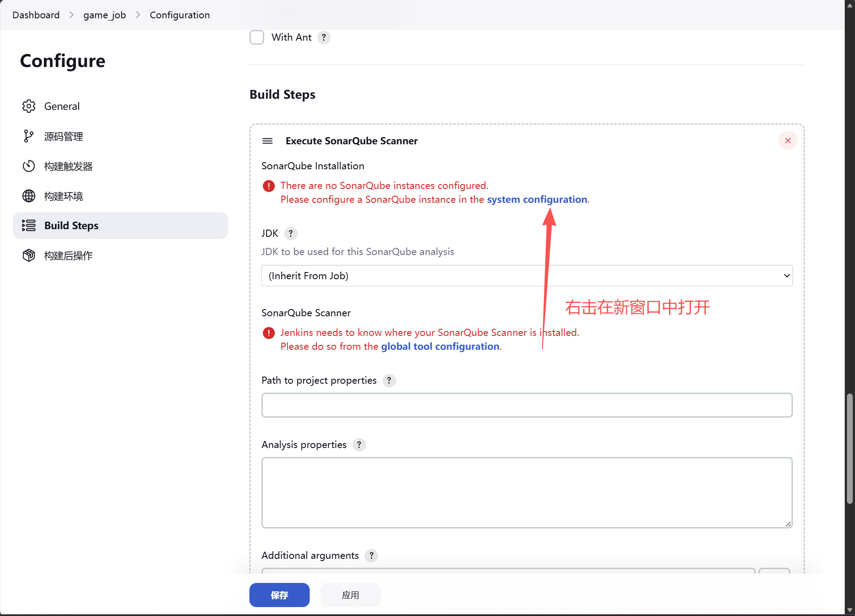This screenshot has width=855, height=616.
Task: Go to the 构建后操作 section
Action: coord(120,256)
